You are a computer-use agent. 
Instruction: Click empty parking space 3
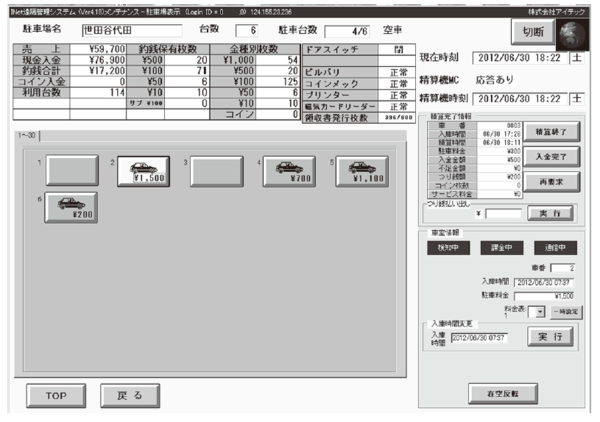216,172
